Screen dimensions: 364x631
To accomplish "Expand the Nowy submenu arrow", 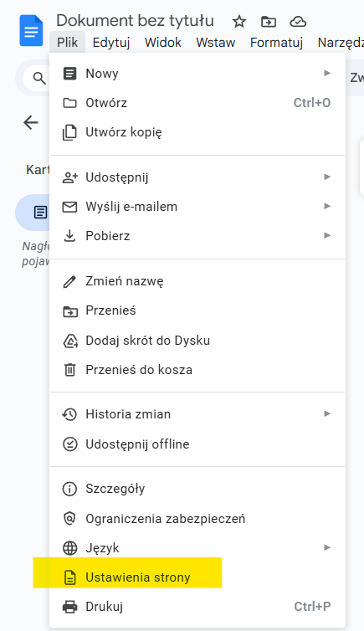I will (x=327, y=74).
